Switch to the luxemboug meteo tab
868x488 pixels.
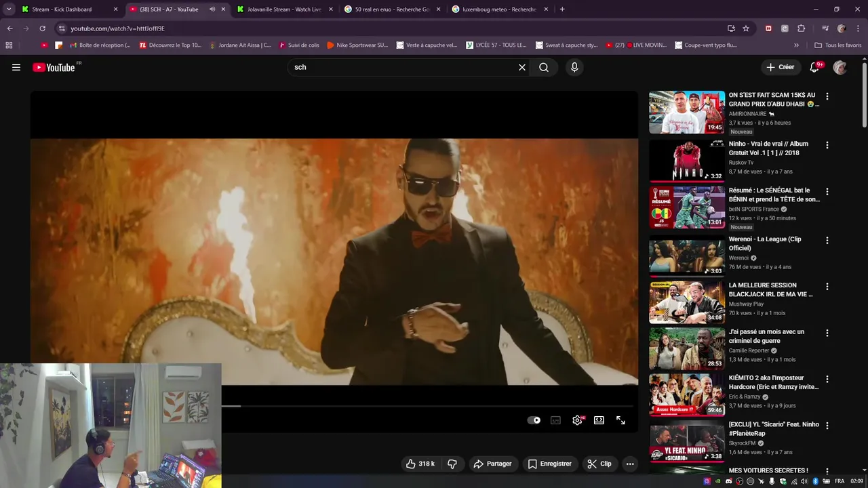pyautogui.click(x=500, y=9)
